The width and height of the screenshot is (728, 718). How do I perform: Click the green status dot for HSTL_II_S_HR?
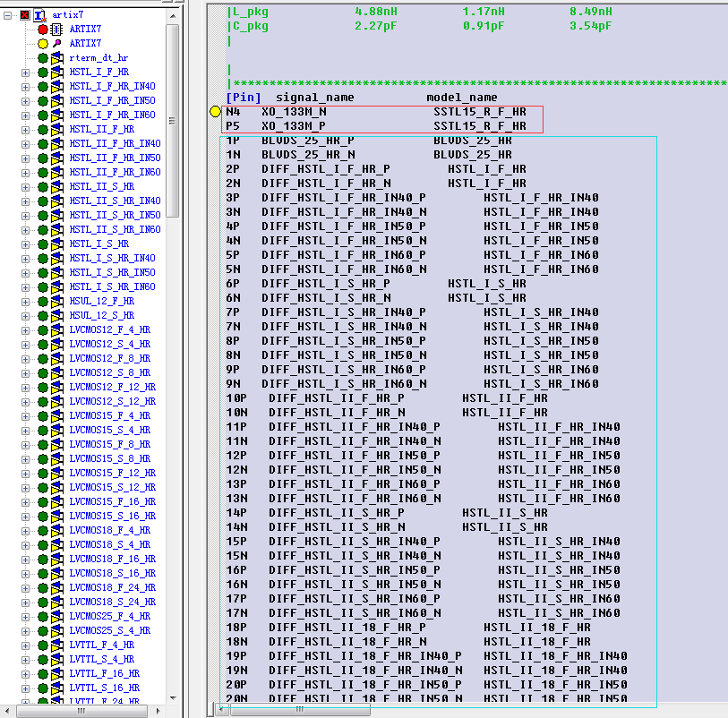tap(43, 187)
